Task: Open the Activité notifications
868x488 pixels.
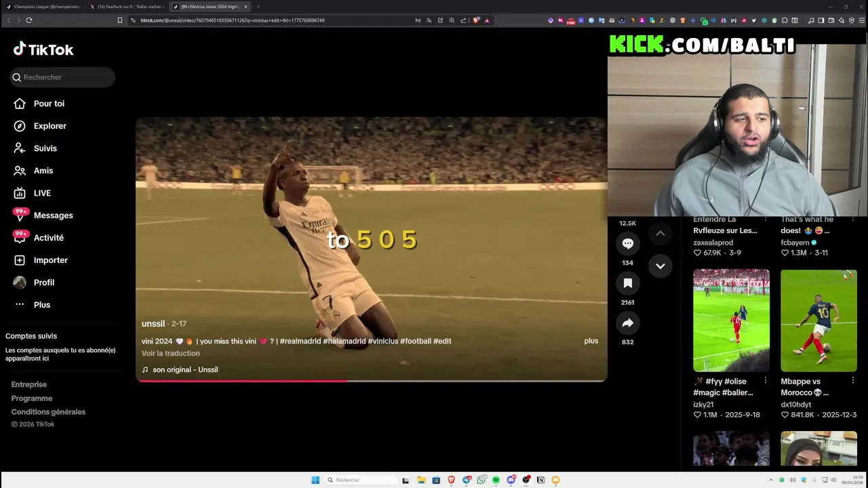Action: (49, 238)
